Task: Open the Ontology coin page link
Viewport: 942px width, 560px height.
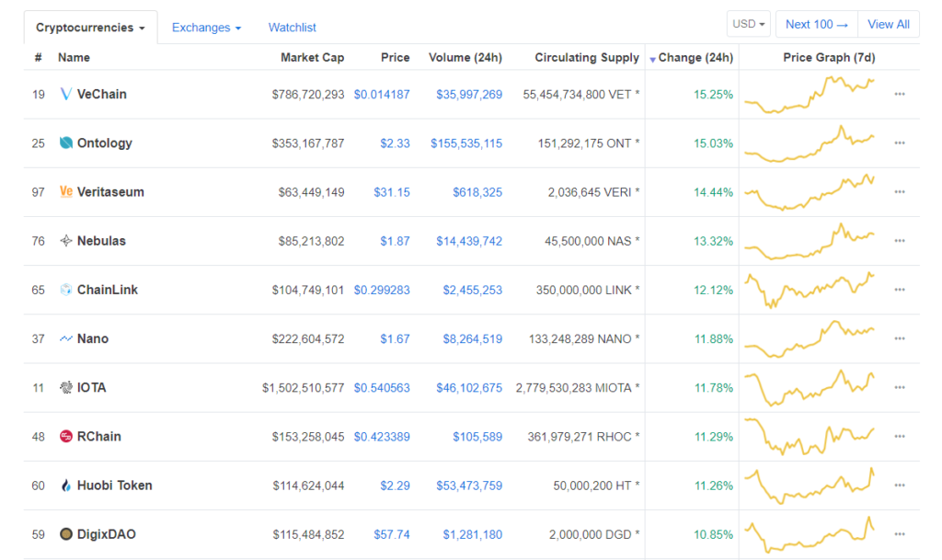Action: [x=105, y=143]
